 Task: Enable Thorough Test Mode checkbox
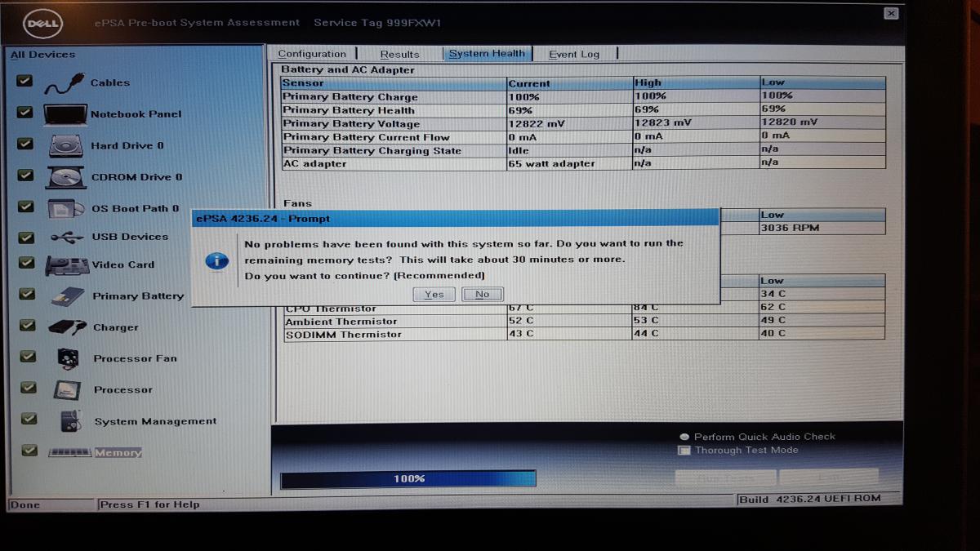tap(685, 451)
